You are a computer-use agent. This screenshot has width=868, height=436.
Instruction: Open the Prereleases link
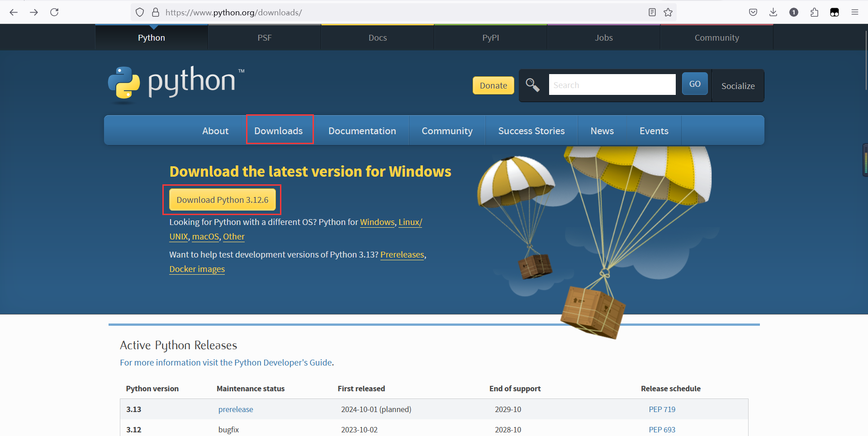tap(402, 255)
